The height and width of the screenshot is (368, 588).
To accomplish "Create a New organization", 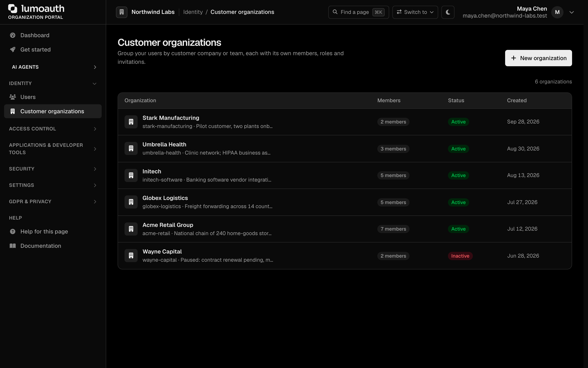I will [x=538, y=58].
